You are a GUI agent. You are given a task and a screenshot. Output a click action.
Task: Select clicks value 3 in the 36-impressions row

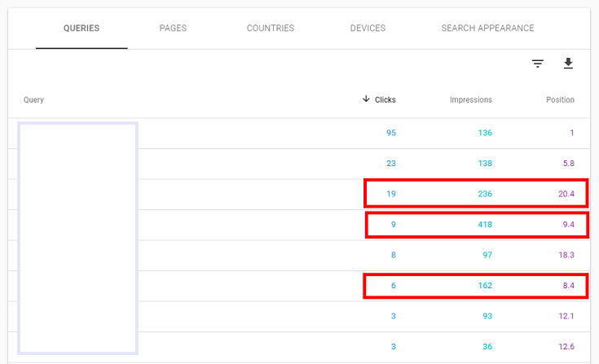pyautogui.click(x=393, y=346)
